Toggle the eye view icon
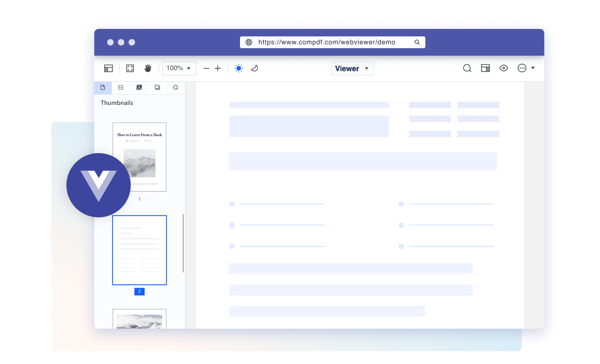The width and height of the screenshot is (600, 364). tap(504, 69)
